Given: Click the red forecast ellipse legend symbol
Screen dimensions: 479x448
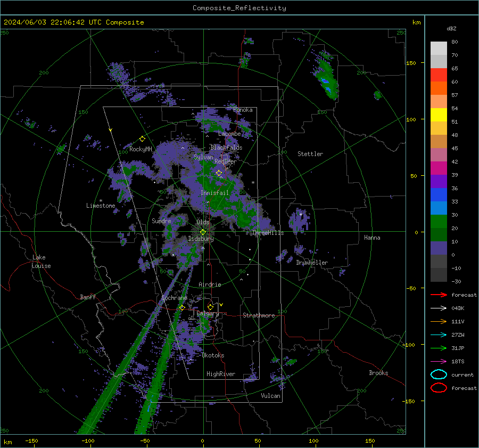Looking at the screenshot, I should (439, 388).
